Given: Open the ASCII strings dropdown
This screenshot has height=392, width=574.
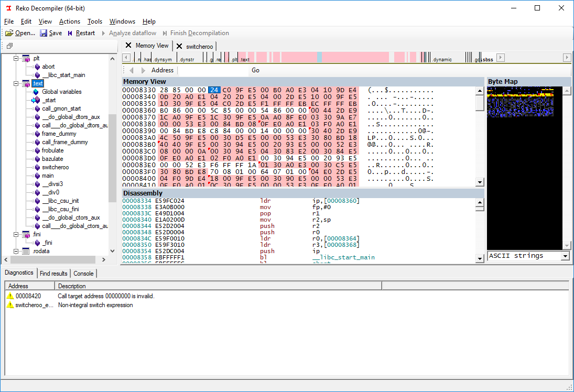Looking at the screenshot, I should point(565,256).
